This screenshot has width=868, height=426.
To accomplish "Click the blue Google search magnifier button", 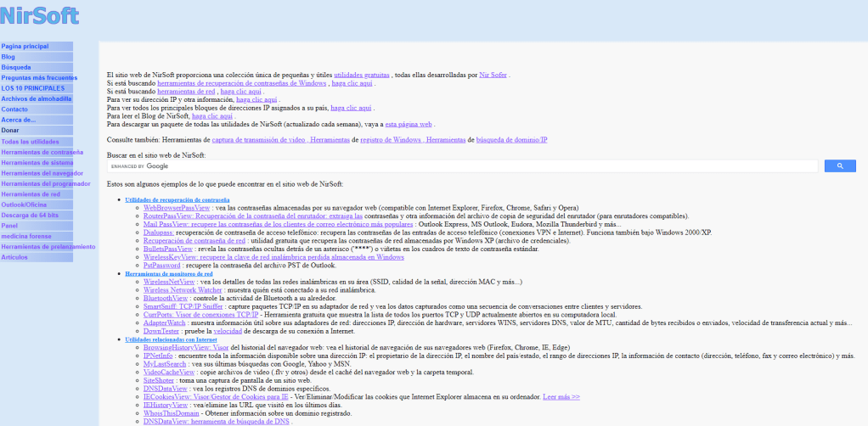I will [x=840, y=166].
